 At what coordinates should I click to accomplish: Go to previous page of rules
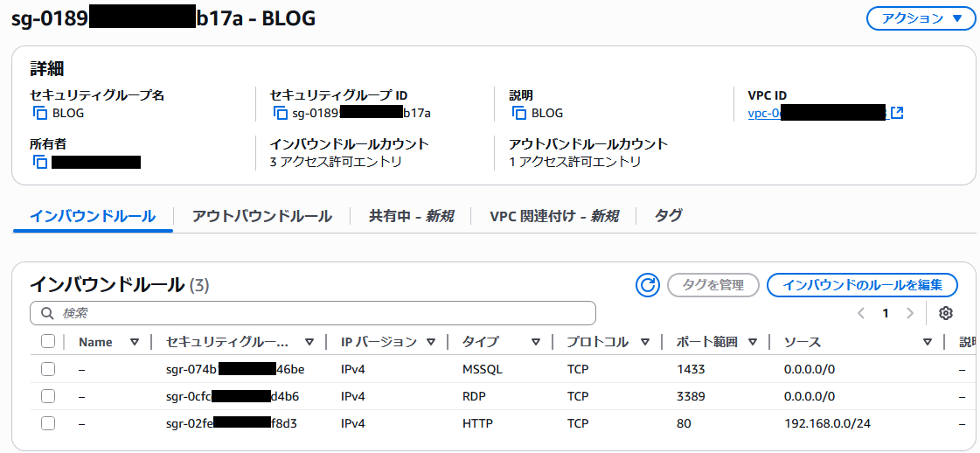tap(861, 313)
